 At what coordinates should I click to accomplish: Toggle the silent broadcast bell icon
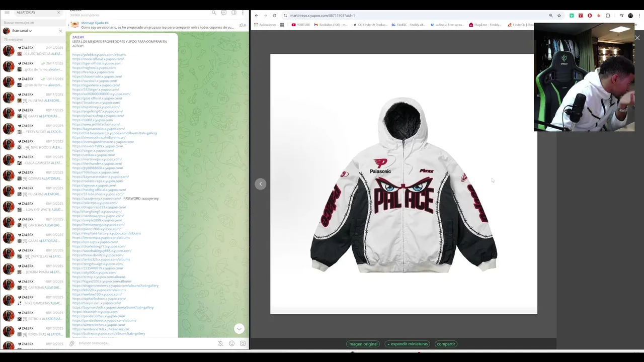point(220,343)
